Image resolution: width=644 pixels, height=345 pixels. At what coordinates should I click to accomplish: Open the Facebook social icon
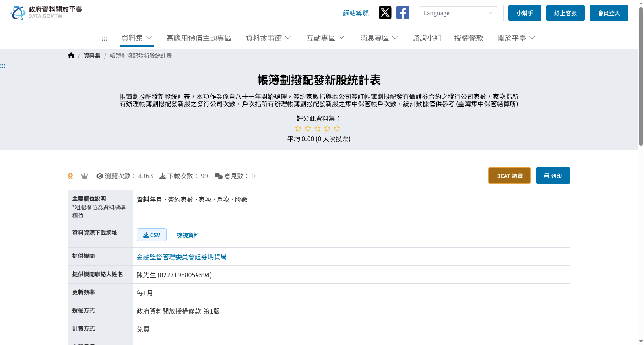click(x=402, y=12)
